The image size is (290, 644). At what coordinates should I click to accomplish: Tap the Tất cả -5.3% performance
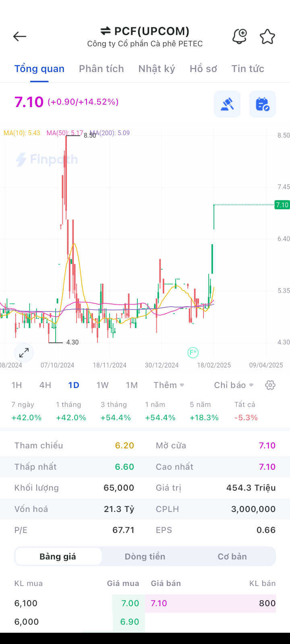[x=246, y=411]
